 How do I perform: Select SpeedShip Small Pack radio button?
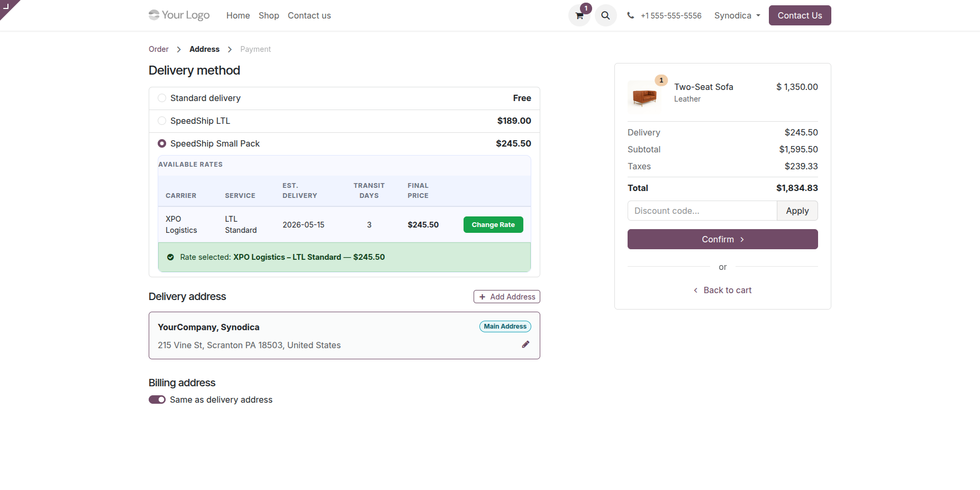coord(162,143)
